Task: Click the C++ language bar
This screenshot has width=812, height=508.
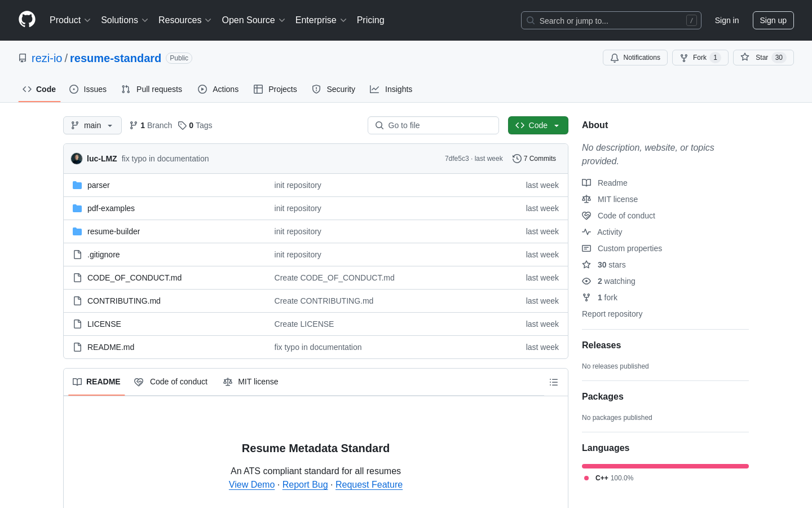Action: (x=665, y=466)
